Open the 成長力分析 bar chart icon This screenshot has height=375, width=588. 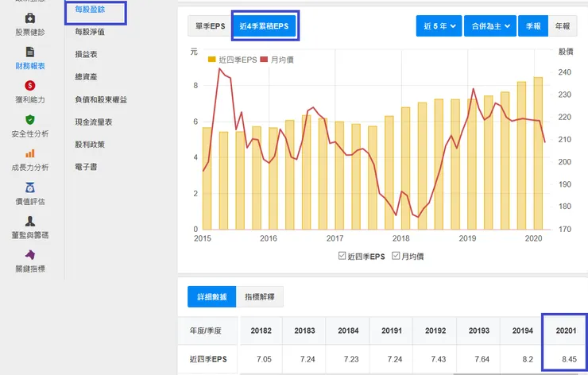coord(30,153)
